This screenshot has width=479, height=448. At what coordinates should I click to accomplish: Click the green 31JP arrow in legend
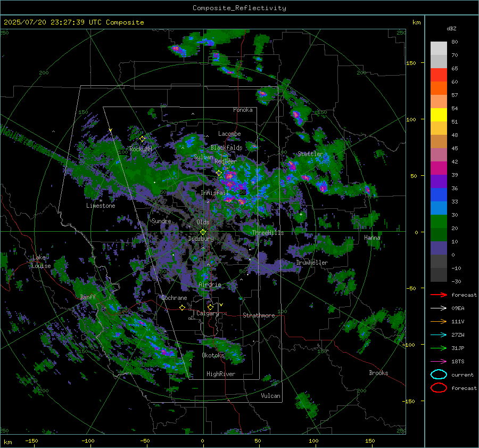tap(439, 348)
